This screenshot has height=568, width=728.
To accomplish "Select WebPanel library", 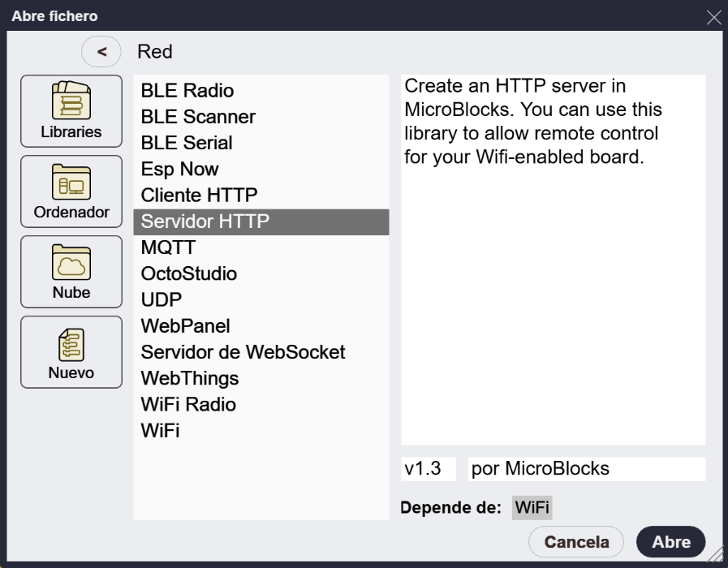I will (261, 325).
